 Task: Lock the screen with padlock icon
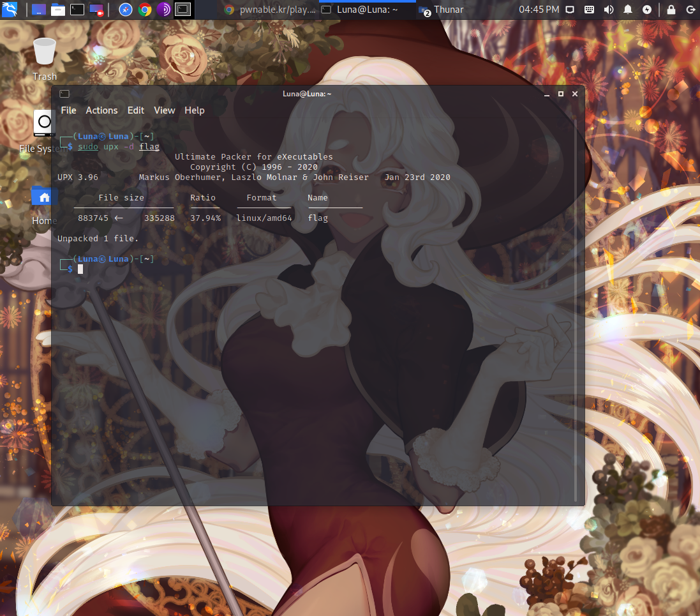pyautogui.click(x=671, y=10)
